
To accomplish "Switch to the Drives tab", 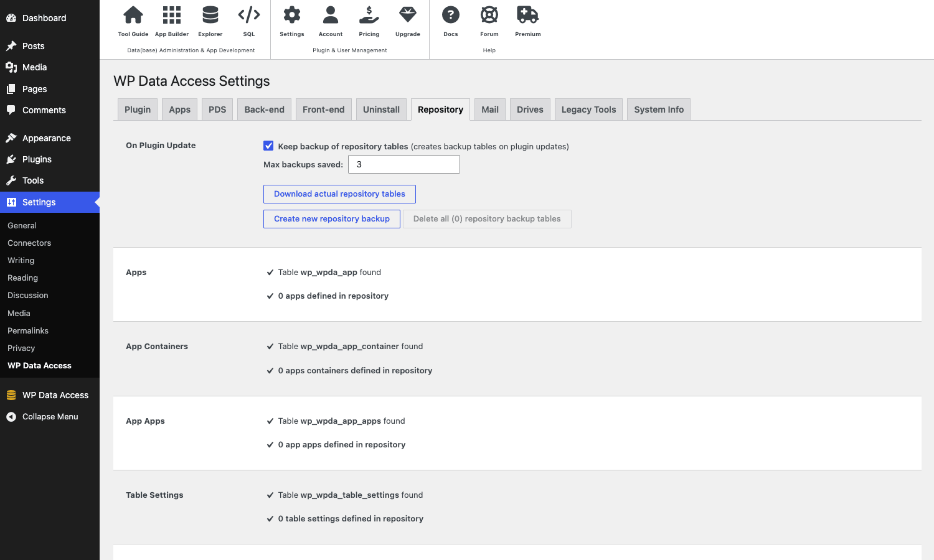I will click(x=530, y=110).
